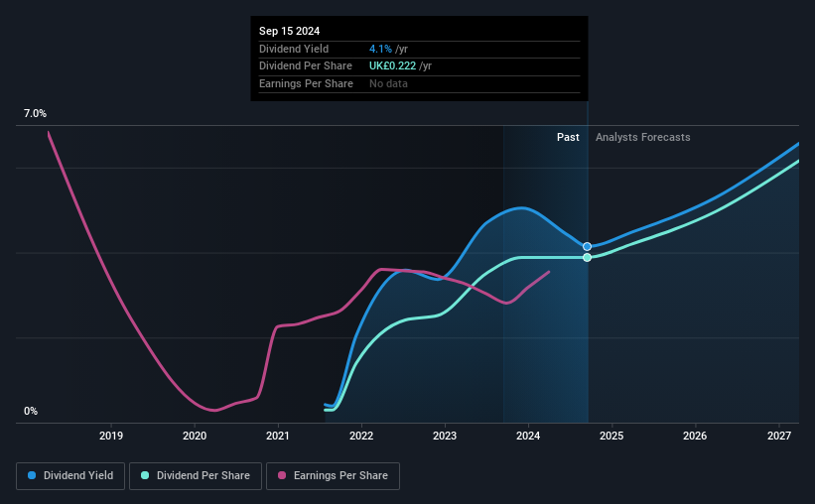815x504 pixels.
Task: Click the 2027 x-axis label
Action: (x=779, y=436)
